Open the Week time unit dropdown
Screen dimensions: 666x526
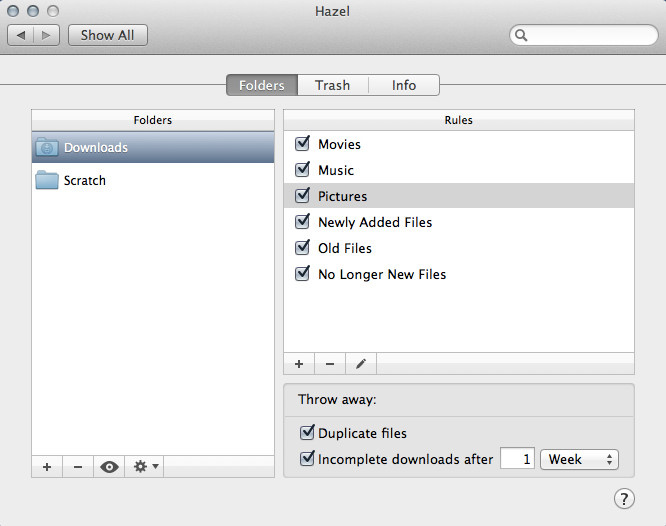579,459
